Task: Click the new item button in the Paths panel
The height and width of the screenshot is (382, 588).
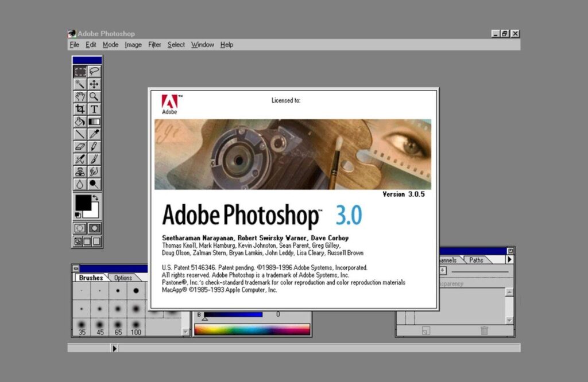Action: (426, 330)
